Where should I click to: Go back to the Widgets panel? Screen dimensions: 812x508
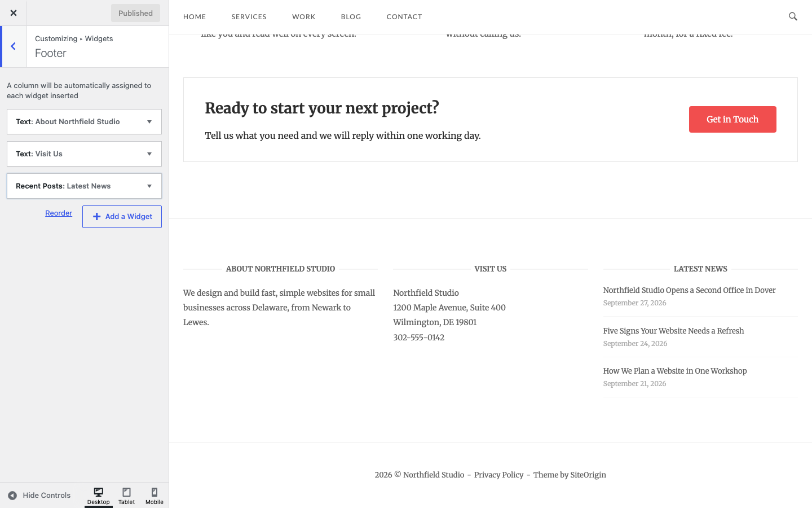tap(14, 46)
